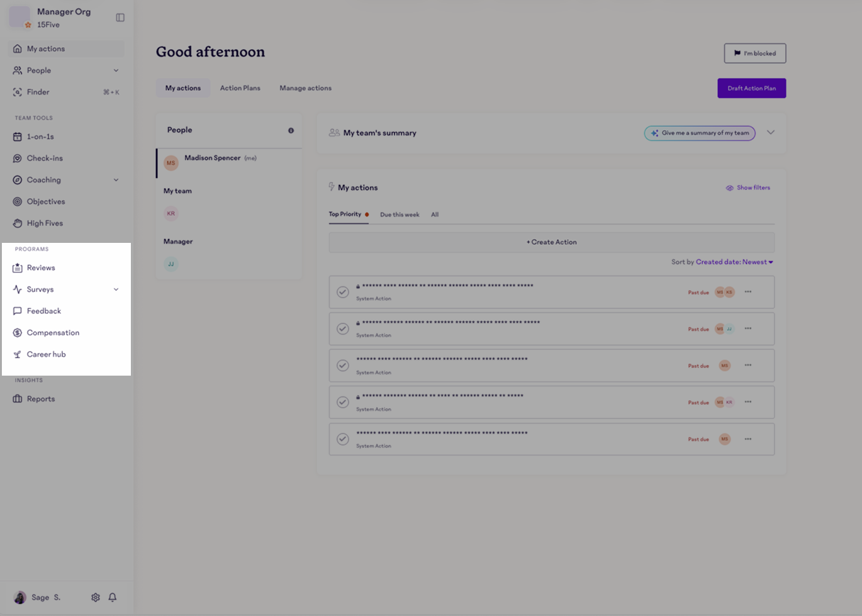Open the High Fives page
Viewport: 862px width, 616px height.
pos(45,223)
